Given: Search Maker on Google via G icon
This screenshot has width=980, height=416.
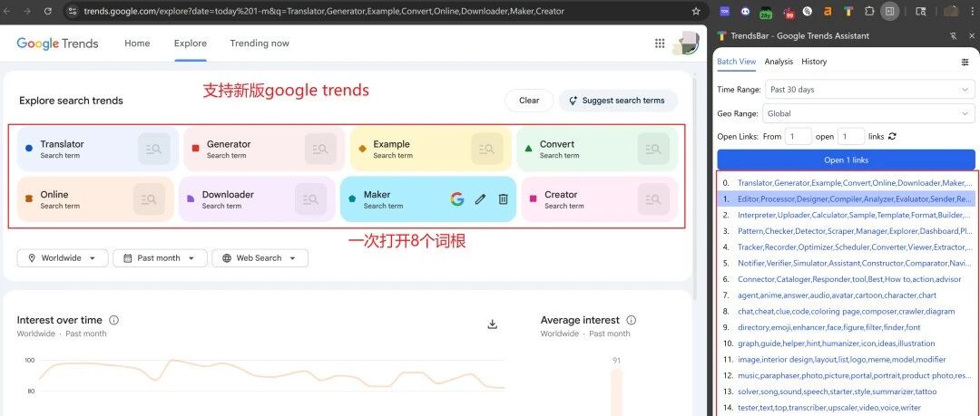Looking at the screenshot, I should coord(456,199).
